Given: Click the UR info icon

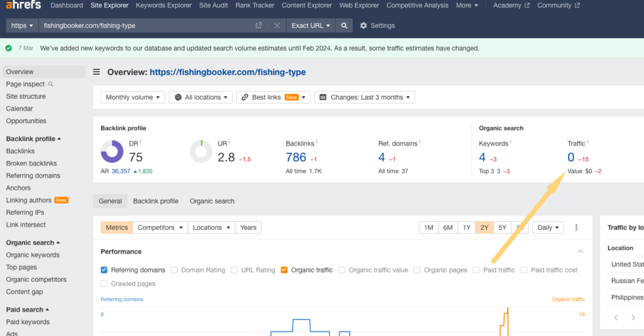Looking at the screenshot, I should click(x=229, y=141).
